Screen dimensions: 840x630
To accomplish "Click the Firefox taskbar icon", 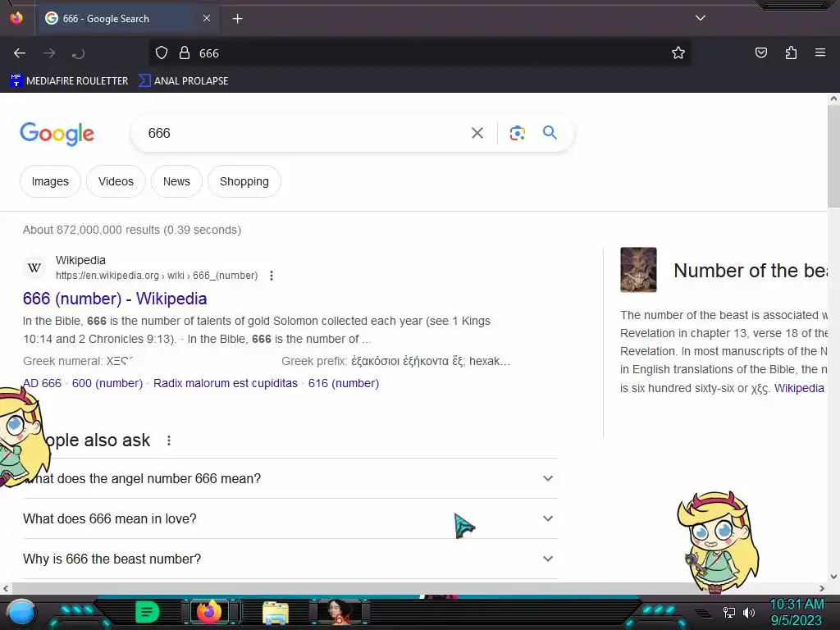I will [209, 612].
